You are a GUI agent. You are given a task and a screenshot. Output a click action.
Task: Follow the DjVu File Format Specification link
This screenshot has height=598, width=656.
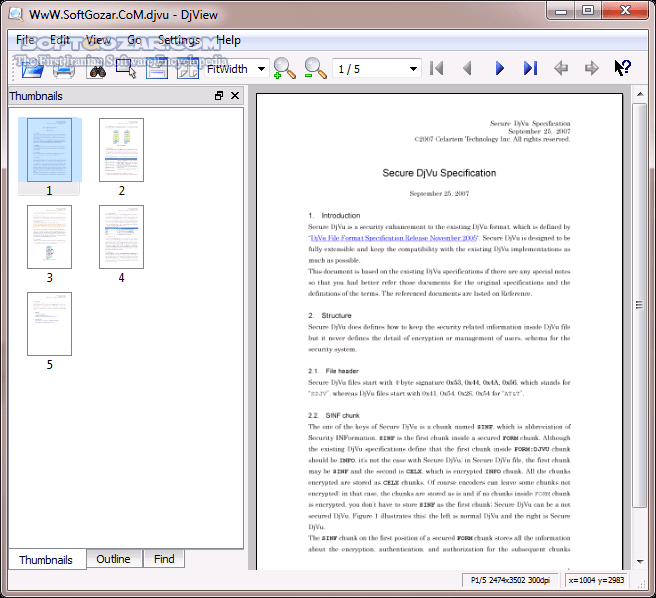tap(394, 238)
